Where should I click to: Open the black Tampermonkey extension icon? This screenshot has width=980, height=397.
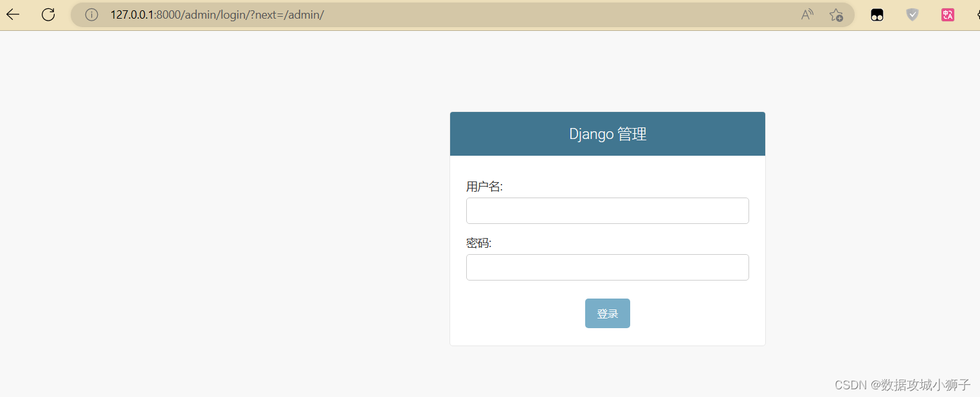877,15
